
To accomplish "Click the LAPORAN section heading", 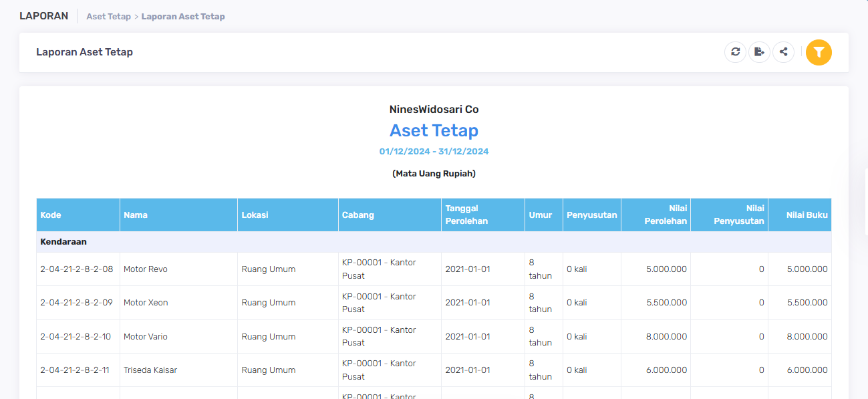I will coord(44,16).
